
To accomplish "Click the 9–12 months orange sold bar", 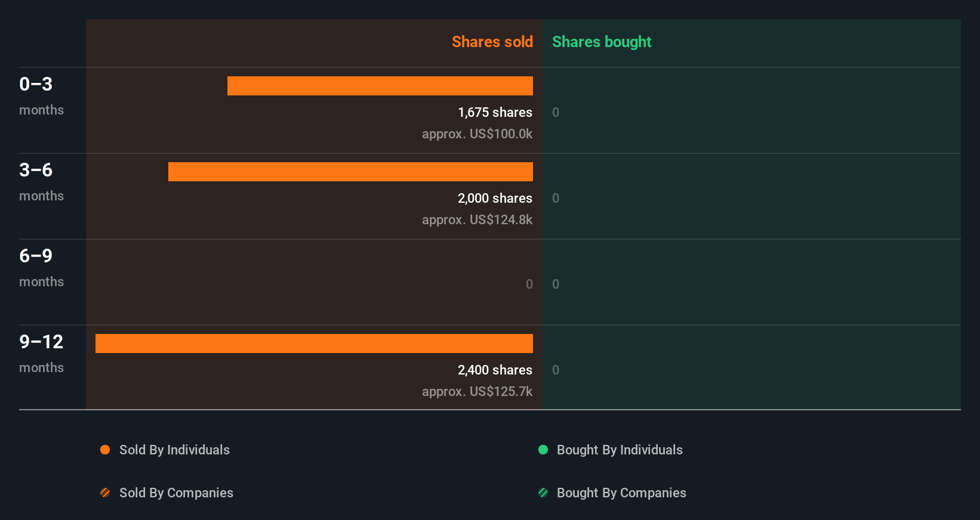I will pos(314,343).
